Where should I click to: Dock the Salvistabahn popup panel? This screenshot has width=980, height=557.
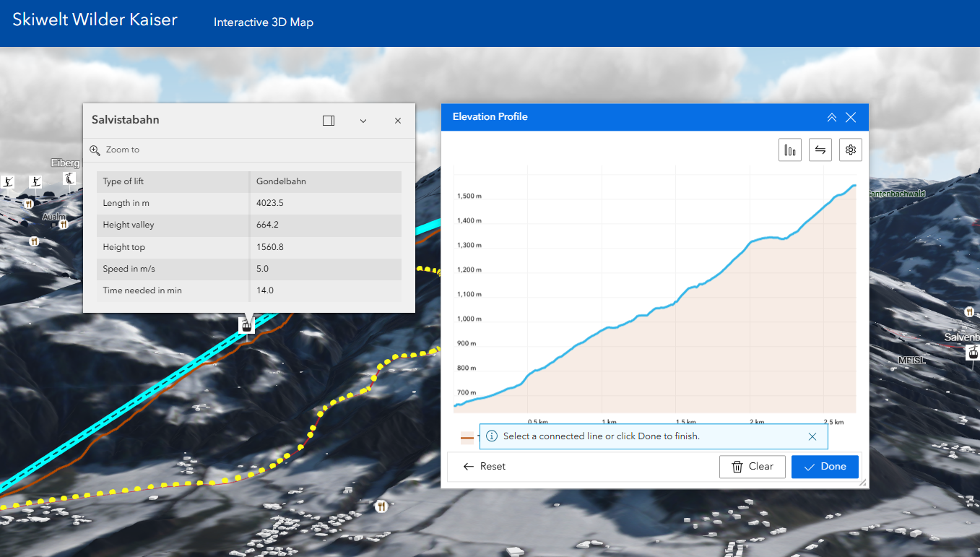[x=329, y=121]
